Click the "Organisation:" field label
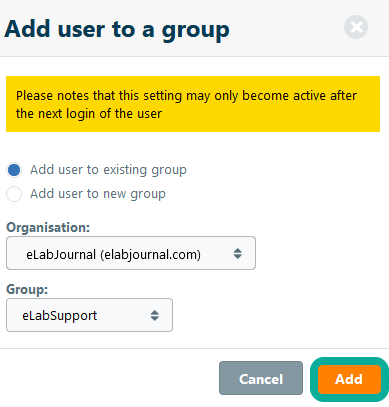 click(x=48, y=228)
